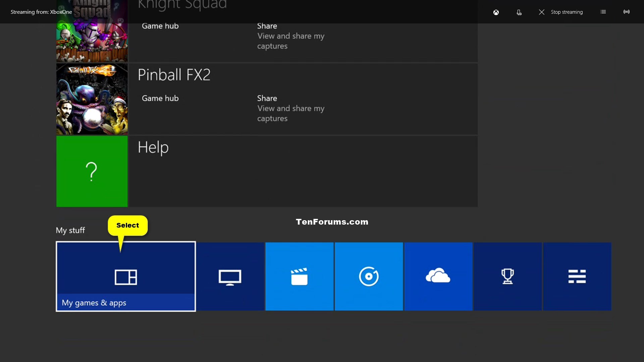Screen dimensions: 644x362
Task: Open My games & apps section
Action: coord(126,276)
